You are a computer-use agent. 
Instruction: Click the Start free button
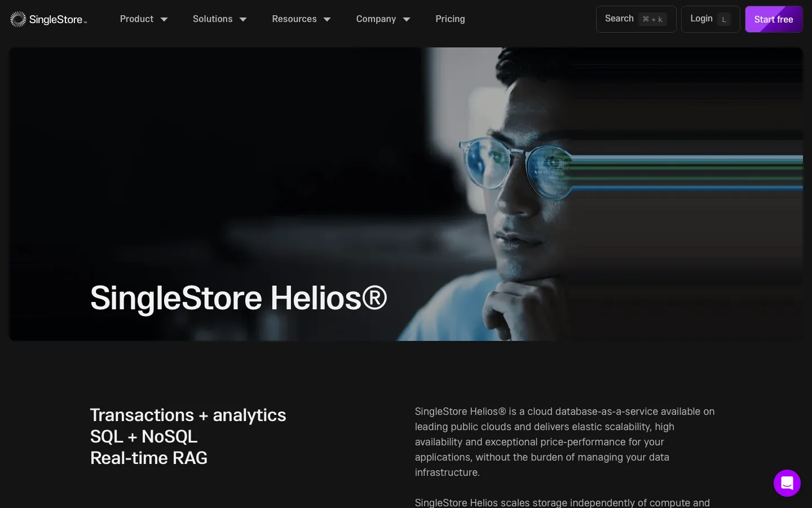tap(774, 19)
